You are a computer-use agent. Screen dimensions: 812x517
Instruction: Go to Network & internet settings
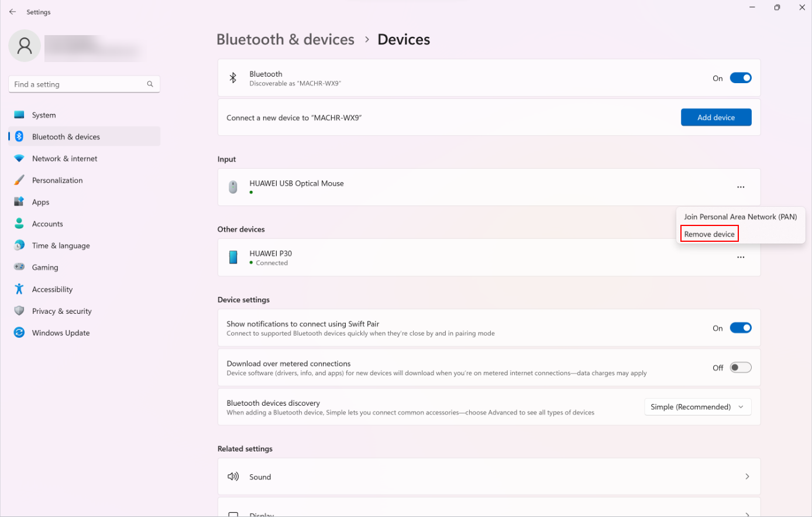tap(84, 159)
